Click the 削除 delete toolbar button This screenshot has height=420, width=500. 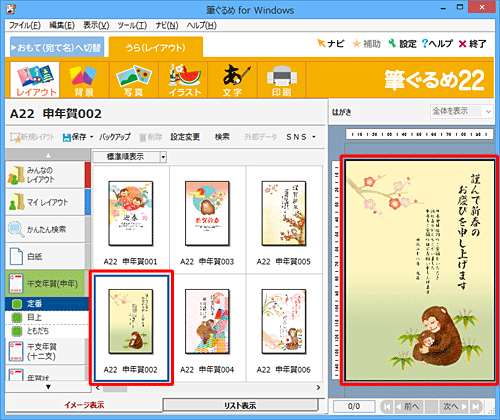point(150,137)
